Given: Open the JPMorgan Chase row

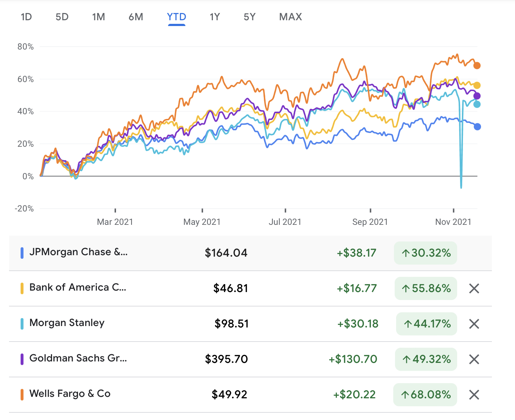Looking at the screenshot, I should 250,253.
